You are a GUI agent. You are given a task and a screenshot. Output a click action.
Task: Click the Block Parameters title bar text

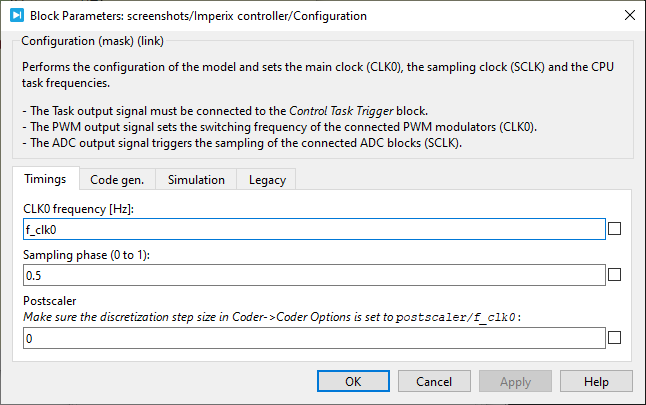(198, 16)
